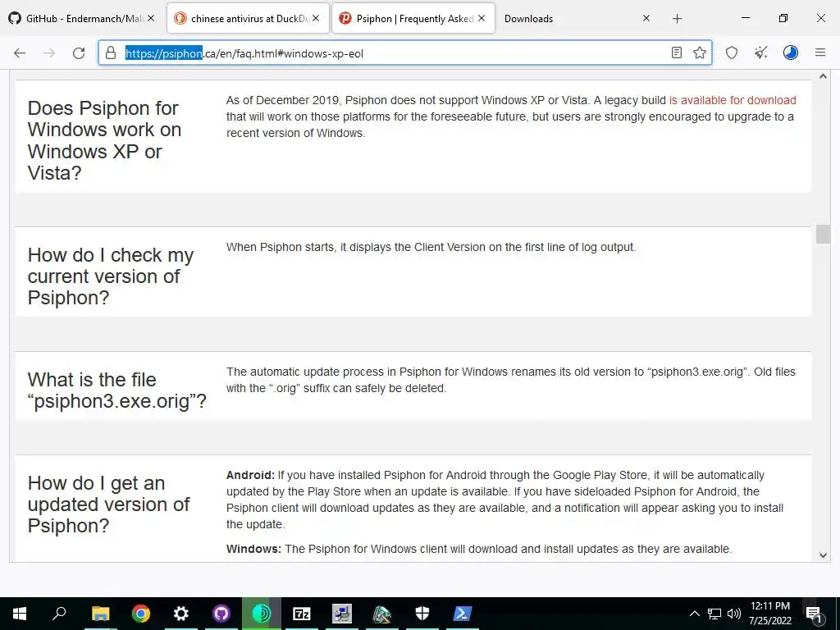This screenshot has width=840, height=630.
Task: Open Windows Security shield in the taskbar
Action: 422,614
